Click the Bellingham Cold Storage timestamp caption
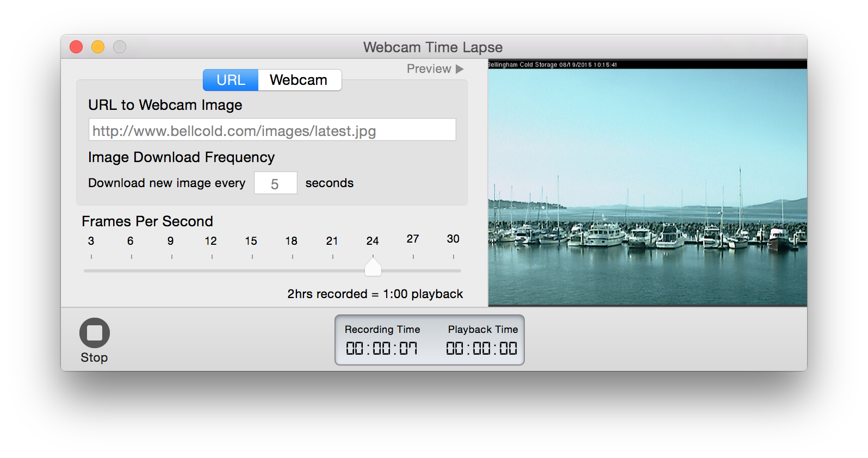This screenshot has height=458, width=868. (x=553, y=65)
